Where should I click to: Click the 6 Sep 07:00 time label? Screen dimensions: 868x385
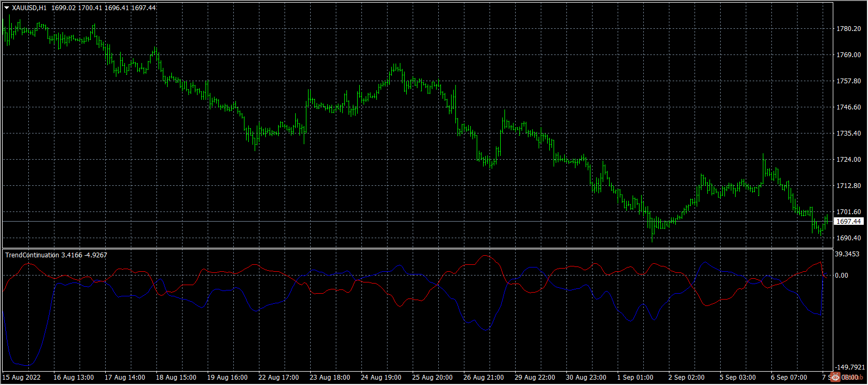click(x=789, y=378)
